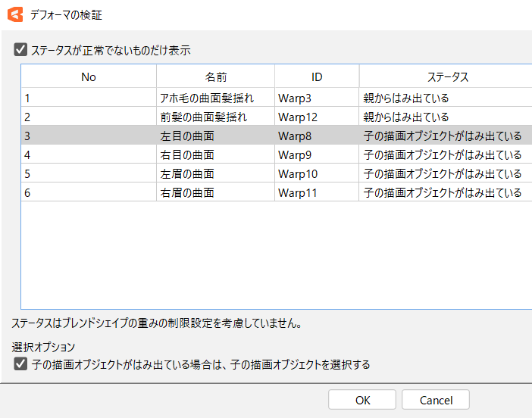
Task: Click the Warp3 ID cell
Action: [295, 98]
